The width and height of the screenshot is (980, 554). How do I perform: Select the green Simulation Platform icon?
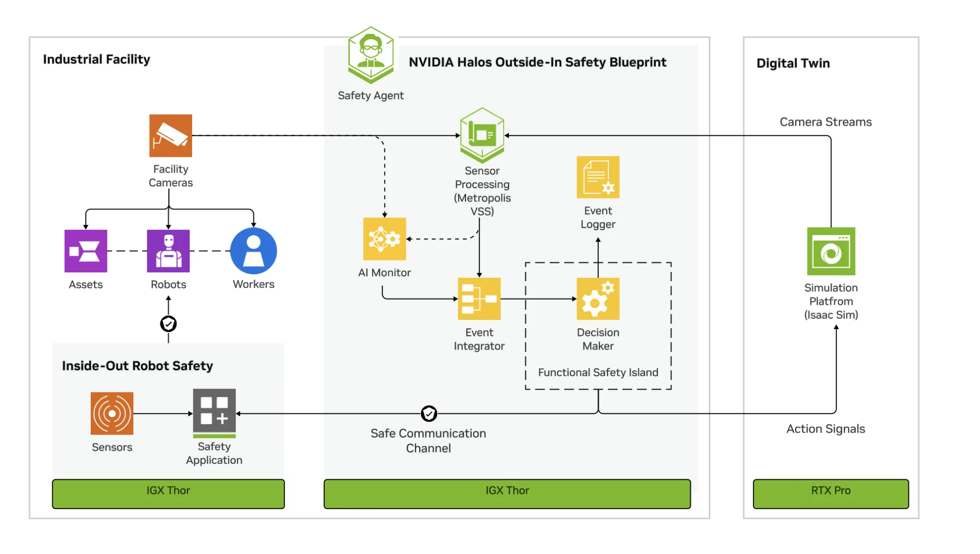[x=831, y=251]
